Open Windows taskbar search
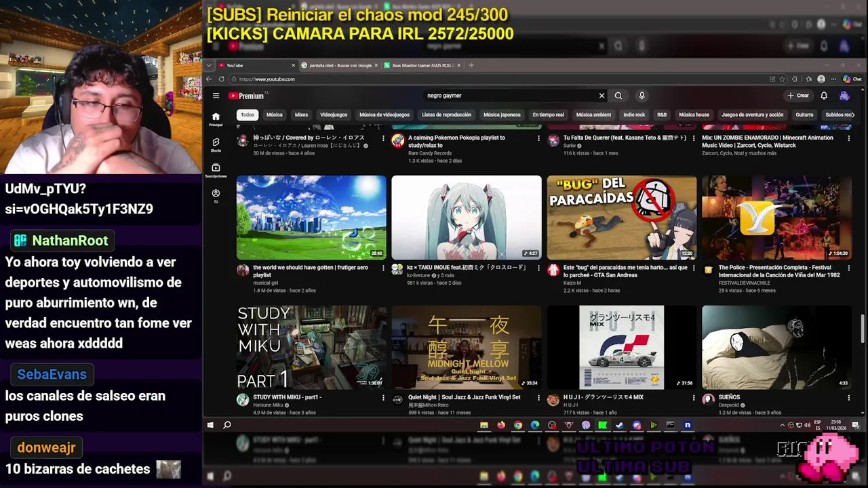Image resolution: width=868 pixels, height=488 pixels. [227, 425]
